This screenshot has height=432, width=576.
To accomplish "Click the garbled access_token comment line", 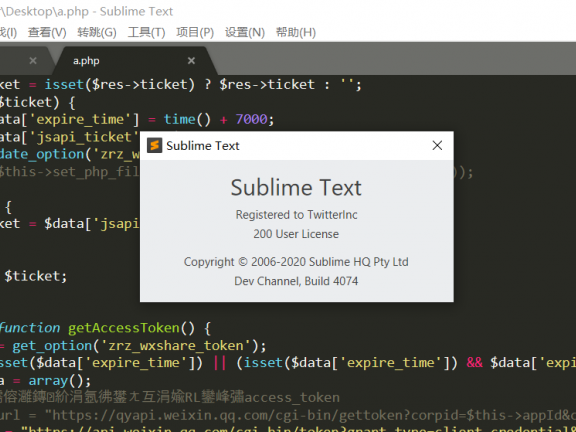I will (x=170, y=397).
